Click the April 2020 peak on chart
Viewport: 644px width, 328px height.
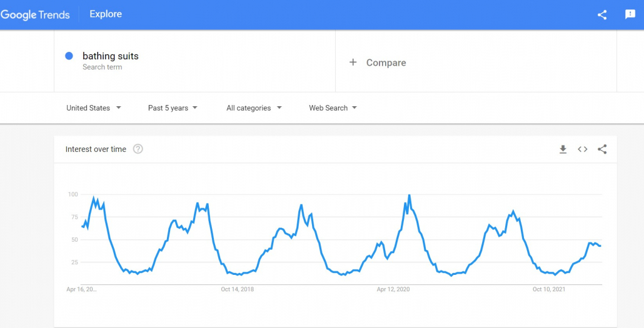(x=409, y=196)
